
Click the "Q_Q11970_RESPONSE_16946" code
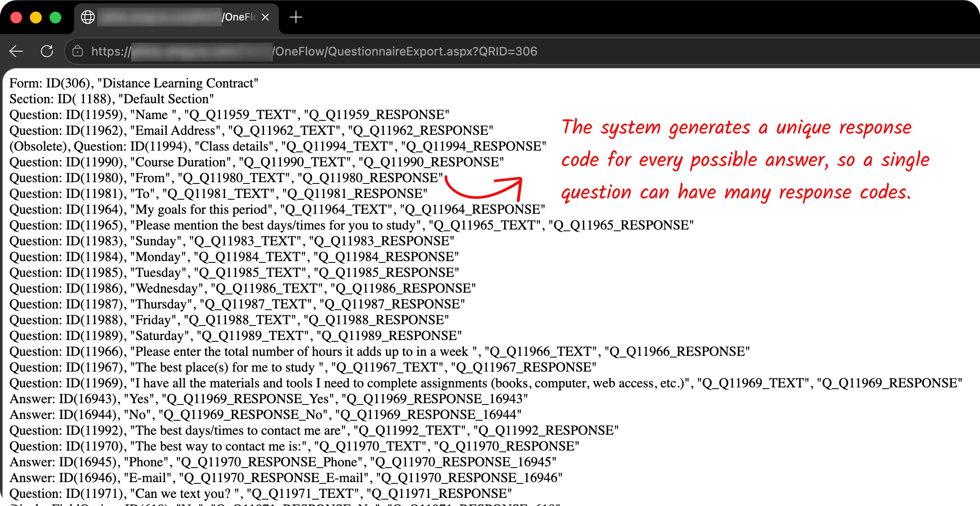tap(469, 477)
